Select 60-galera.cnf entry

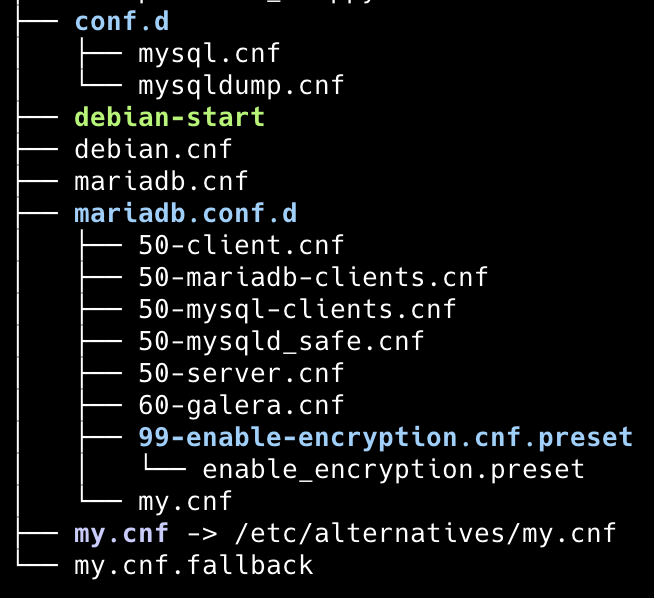click(x=241, y=405)
